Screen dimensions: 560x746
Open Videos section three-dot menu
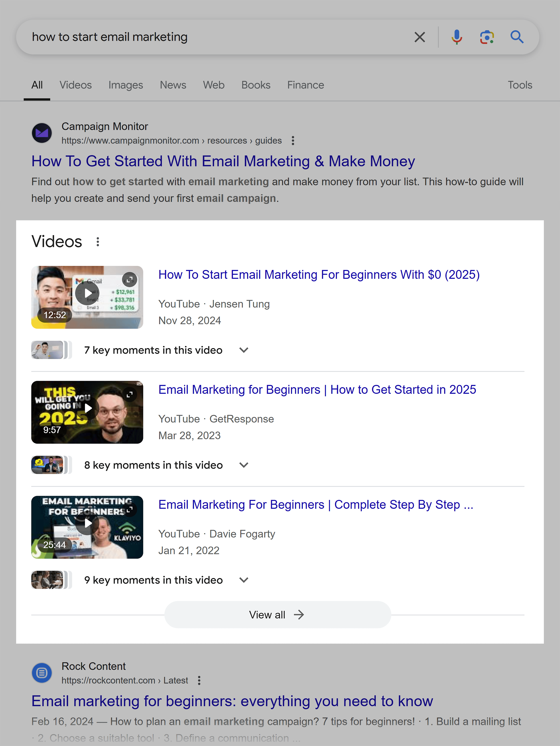[x=98, y=241]
